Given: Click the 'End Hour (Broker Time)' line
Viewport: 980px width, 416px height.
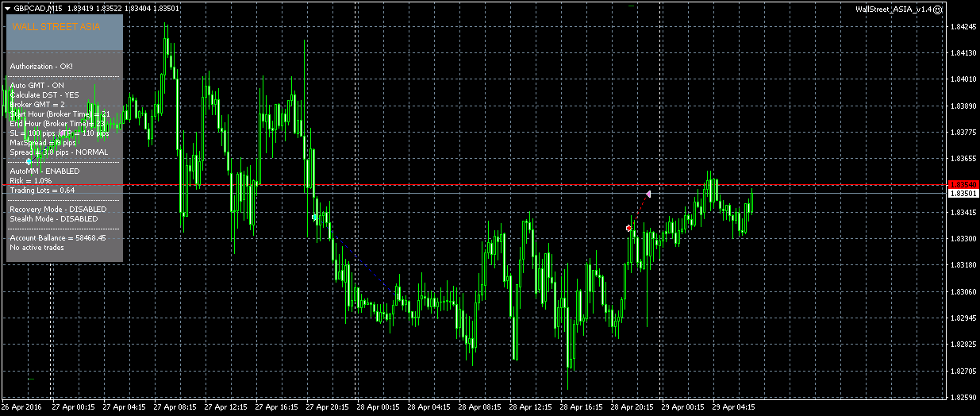Looking at the screenshot, I should 57,123.
